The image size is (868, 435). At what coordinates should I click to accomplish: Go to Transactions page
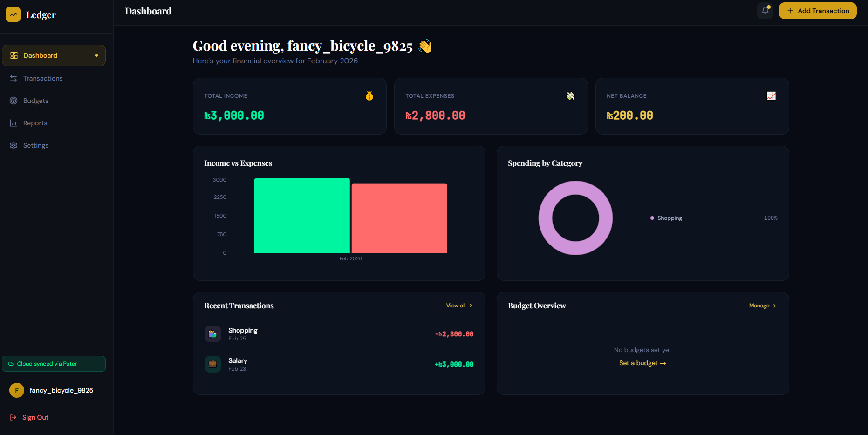coord(54,78)
